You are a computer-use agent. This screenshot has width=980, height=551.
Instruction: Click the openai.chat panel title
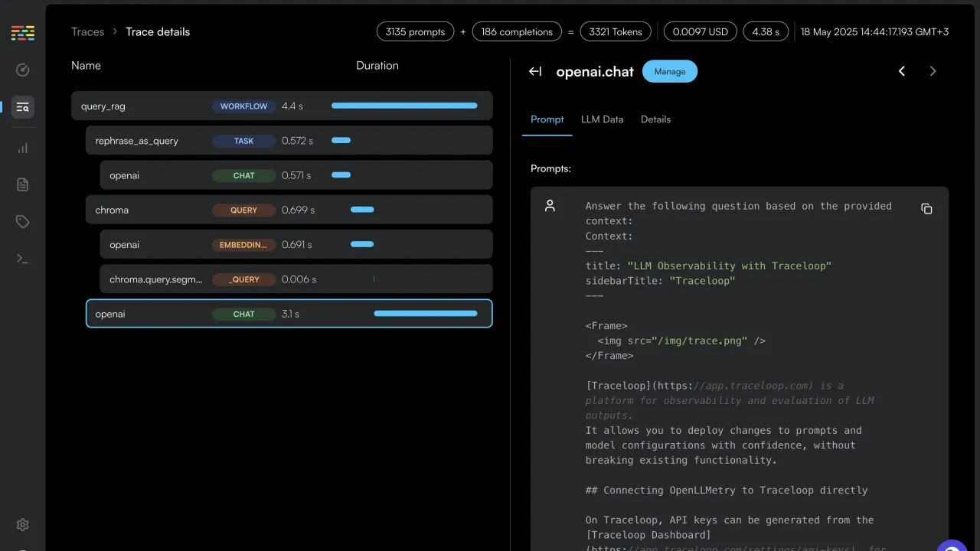coord(595,71)
